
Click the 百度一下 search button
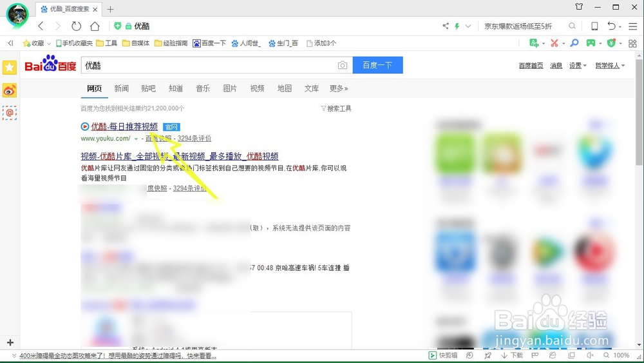click(x=377, y=65)
